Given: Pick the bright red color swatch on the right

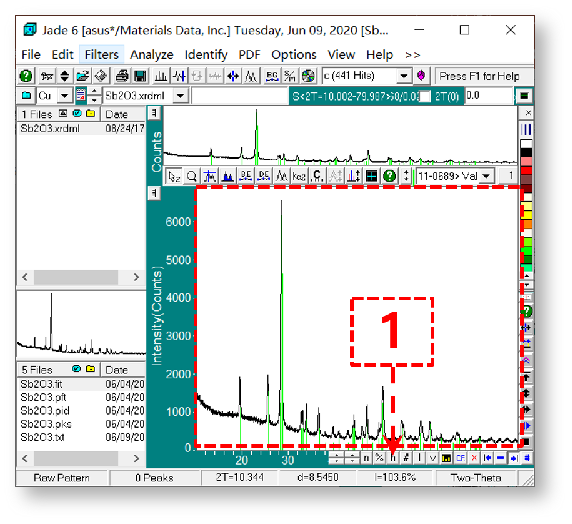Looking at the screenshot, I should (x=526, y=170).
